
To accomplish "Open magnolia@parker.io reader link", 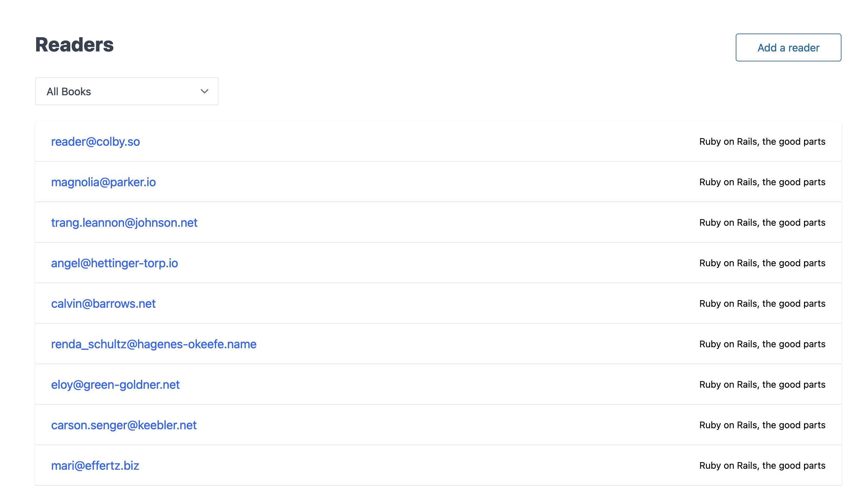I will coord(103,182).
